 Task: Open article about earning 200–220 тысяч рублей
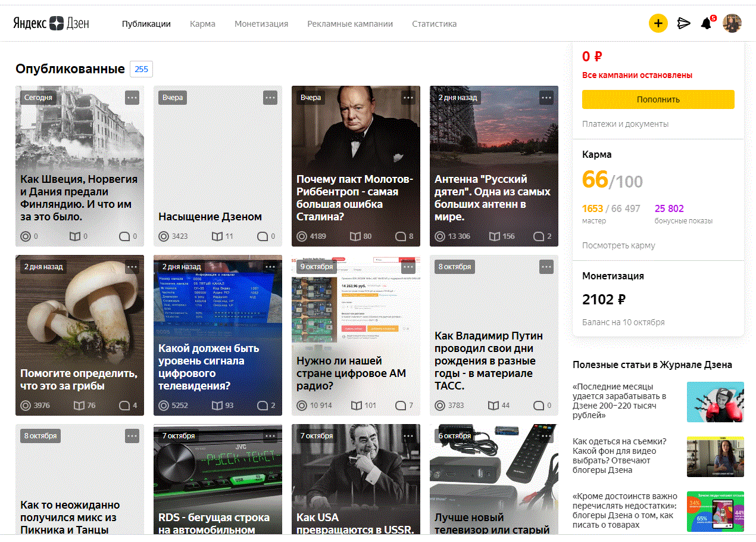pyautogui.click(x=619, y=401)
